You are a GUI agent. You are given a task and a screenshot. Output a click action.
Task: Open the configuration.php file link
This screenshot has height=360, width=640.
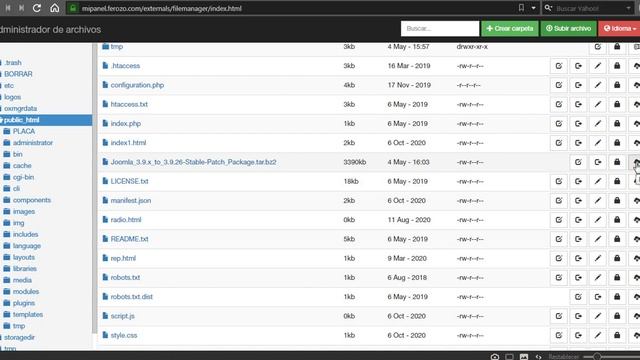(x=137, y=85)
